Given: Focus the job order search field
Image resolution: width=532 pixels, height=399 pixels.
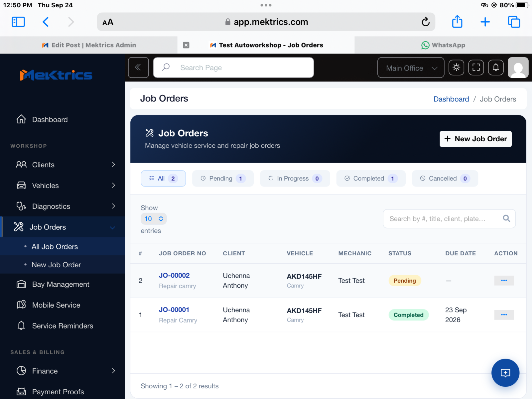Looking at the screenshot, I should click(x=449, y=219).
